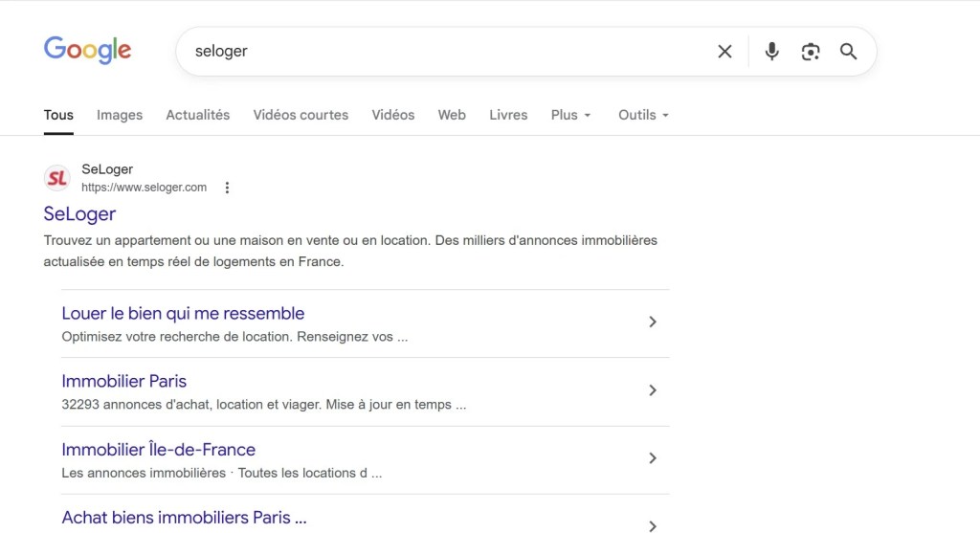Switch to the Vidéos tab
980x533 pixels.
click(x=393, y=115)
